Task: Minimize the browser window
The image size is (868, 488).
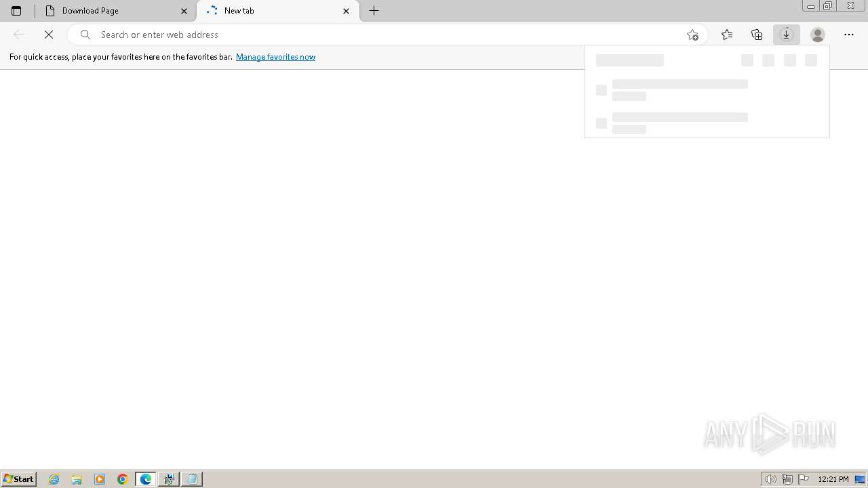Action: tap(811, 6)
